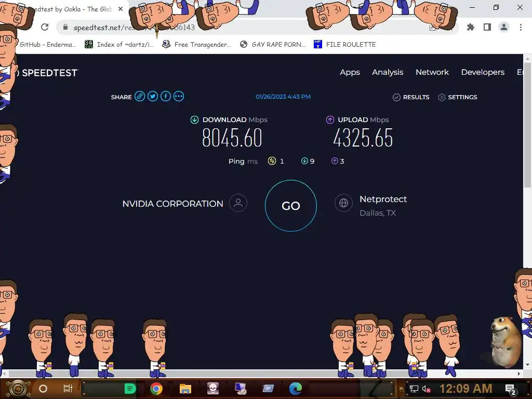Click the RESULTS checkmark icon
The image size is (532, 399).
pos(396,97)
